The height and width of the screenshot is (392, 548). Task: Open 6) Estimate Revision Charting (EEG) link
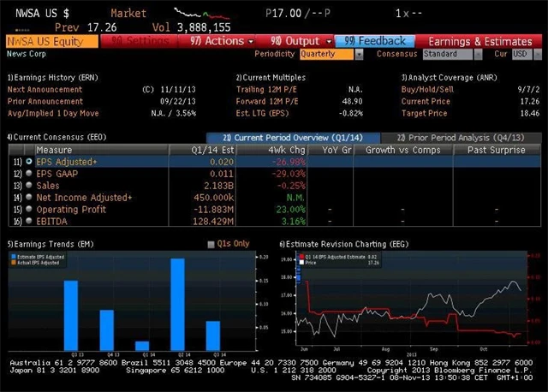[x=344, y=244]
